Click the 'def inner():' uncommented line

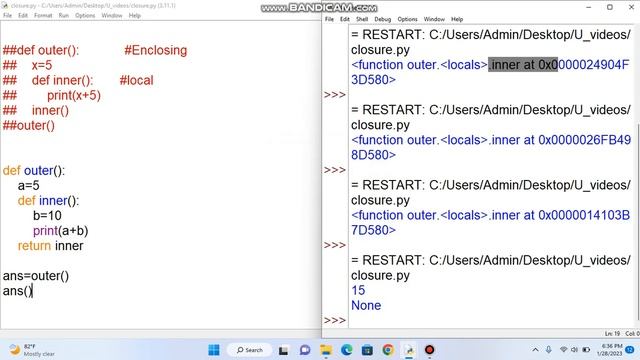48,200
